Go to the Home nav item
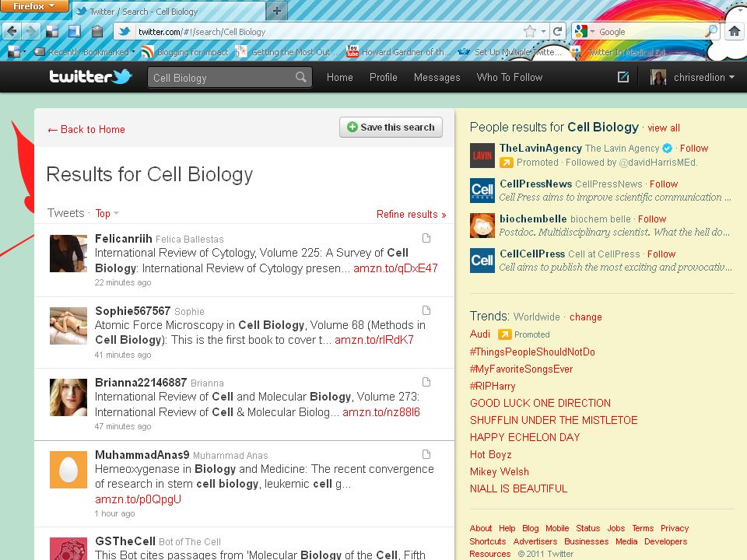 [340, 77]
